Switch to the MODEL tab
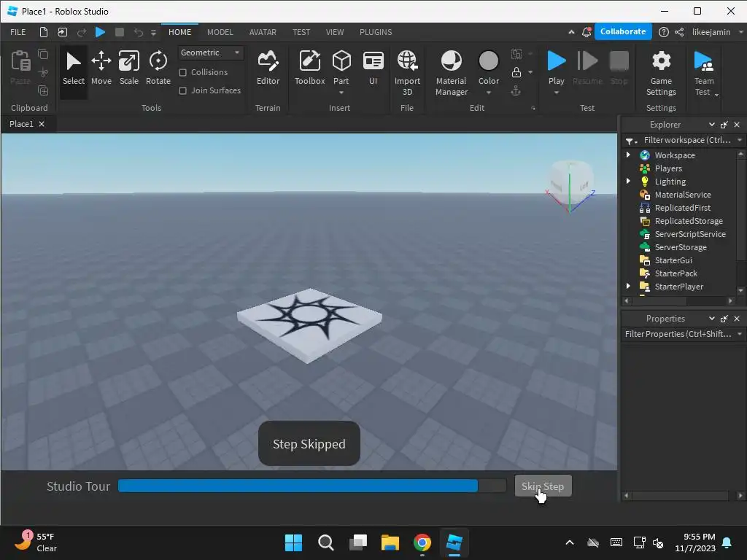 pos(220,32)
